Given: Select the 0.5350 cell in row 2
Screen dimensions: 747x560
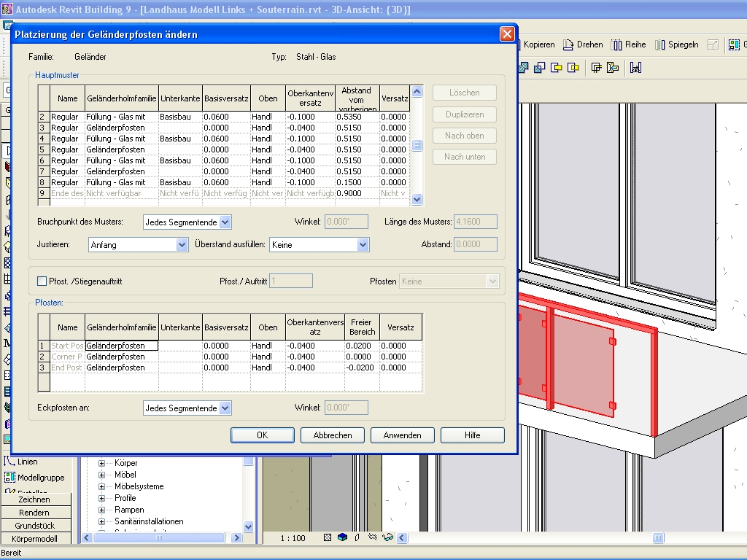Looking at the screenshot, I should (357, 117).
